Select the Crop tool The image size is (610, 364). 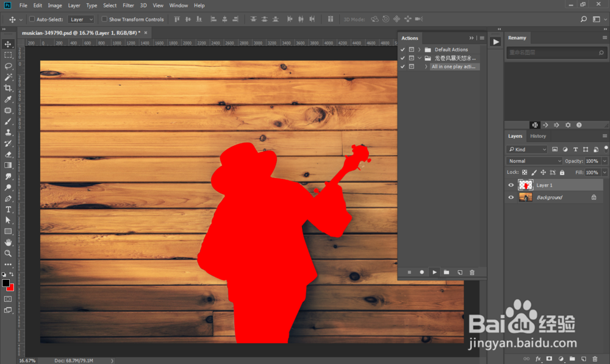pyautogui.click(x=8, y=88)
